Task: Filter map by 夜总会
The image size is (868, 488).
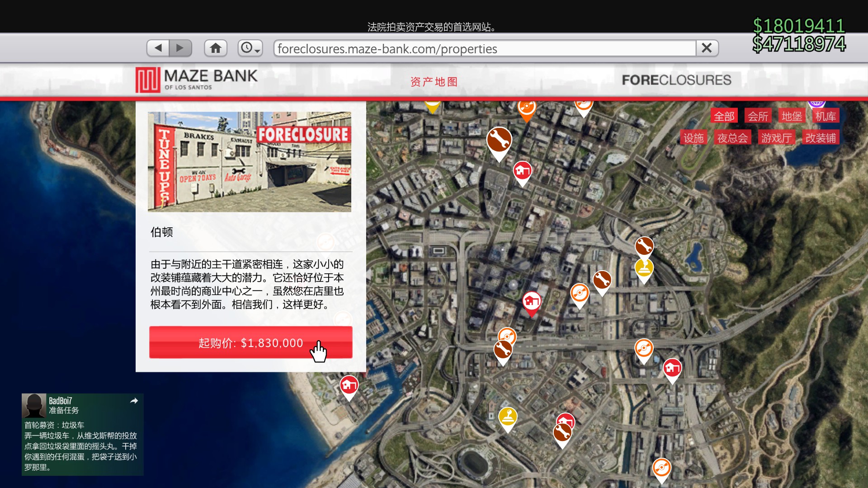Action: point(733,138)
